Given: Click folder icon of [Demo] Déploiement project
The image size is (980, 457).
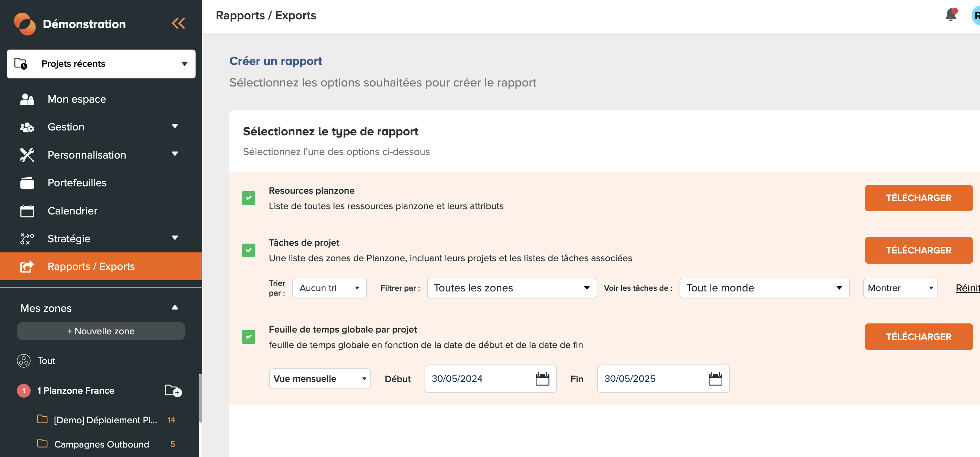Looking at the screenshot, I should 42,419.
